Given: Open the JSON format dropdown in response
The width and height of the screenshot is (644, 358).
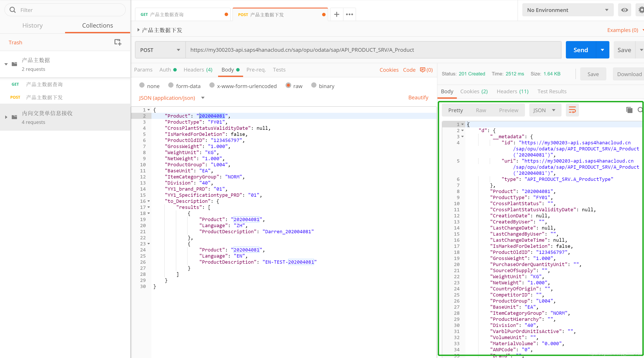Looking at the screenshot, I should pos(544,110).
